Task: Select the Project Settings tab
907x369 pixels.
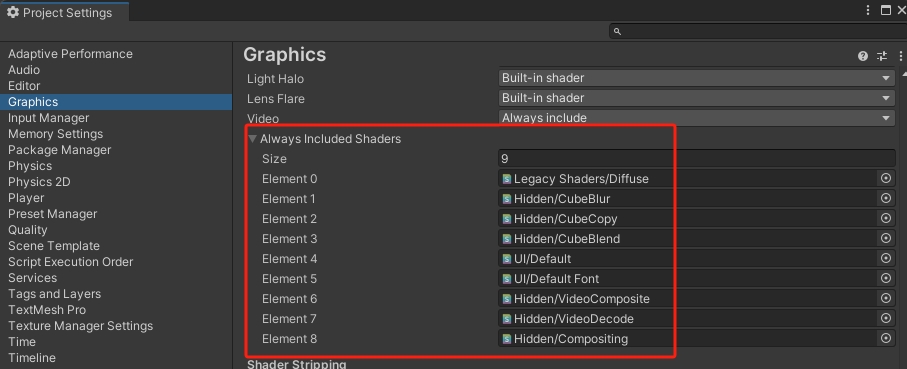Action: coord(65,12)
